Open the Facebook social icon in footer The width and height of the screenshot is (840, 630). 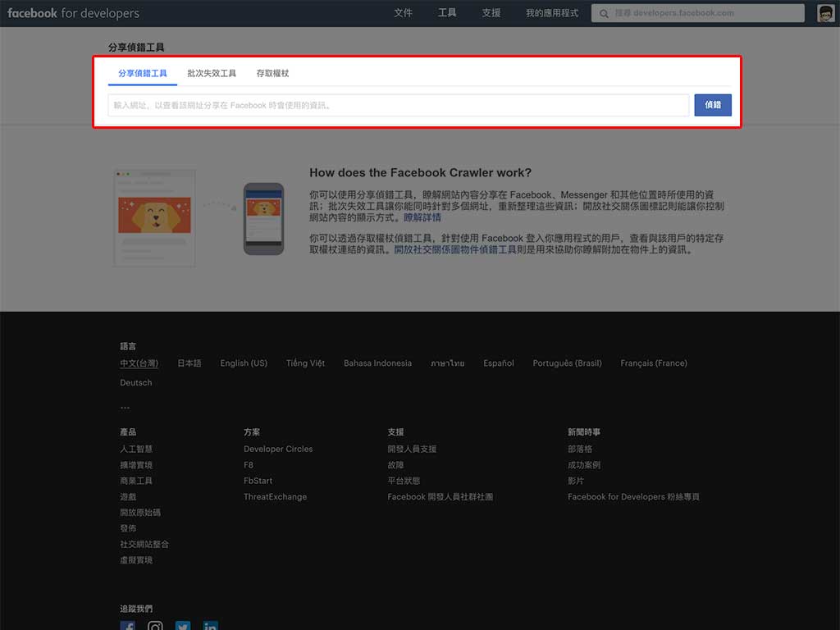pos(127,626)
